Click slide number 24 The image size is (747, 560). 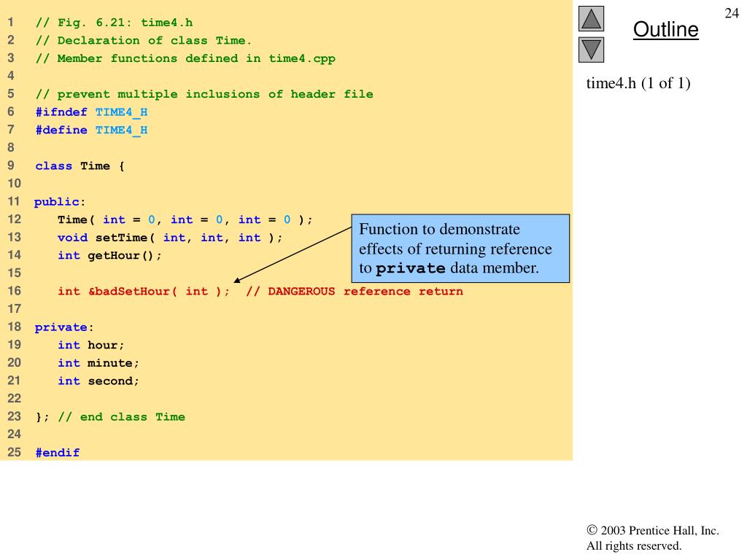[732, 13]
